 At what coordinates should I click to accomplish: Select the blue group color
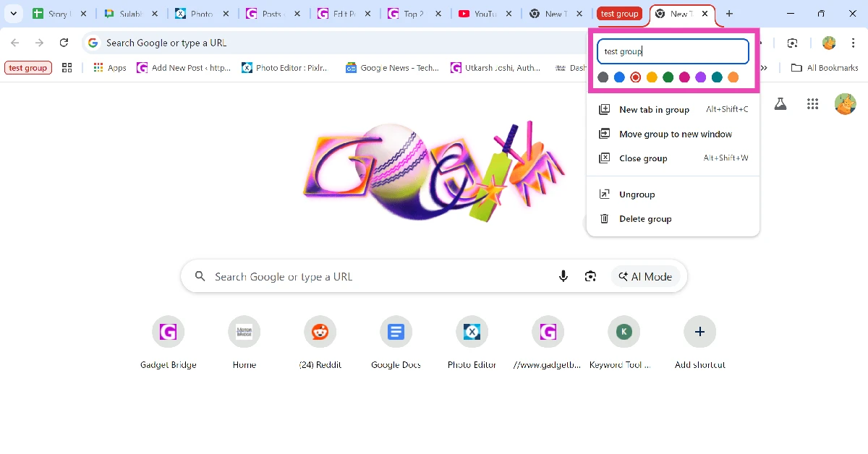[x=619, y=77]
